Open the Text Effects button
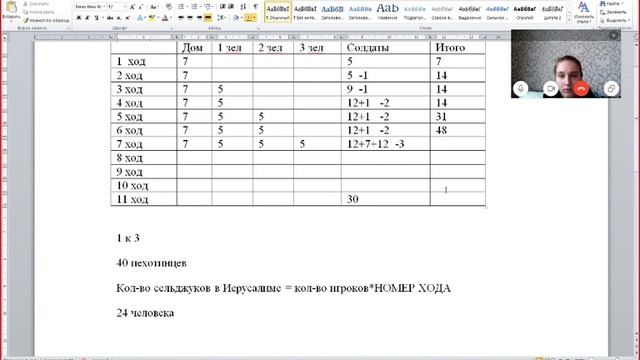Image resolution: width=640 pixels, height=360 pixels. click(x=140, y=18)
